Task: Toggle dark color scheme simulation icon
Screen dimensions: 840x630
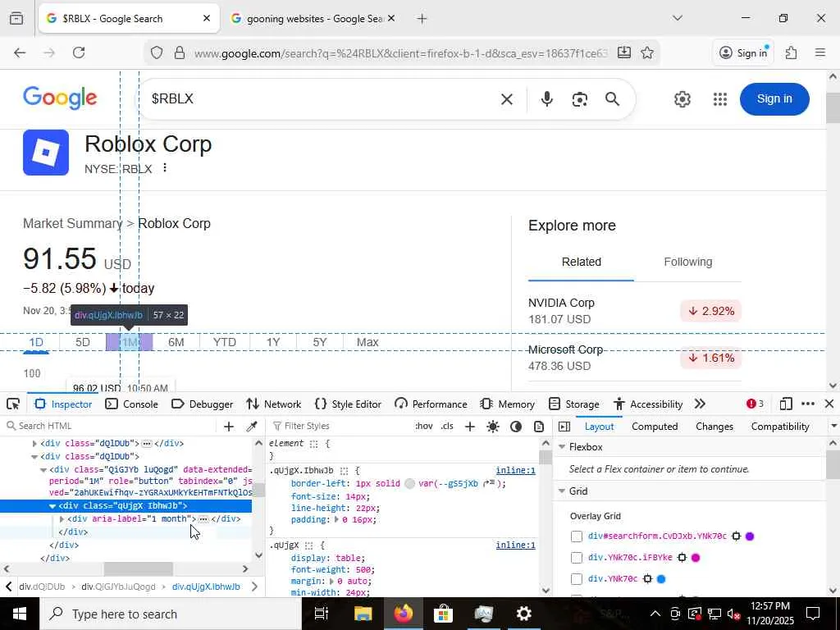Action: pos(516,427)
